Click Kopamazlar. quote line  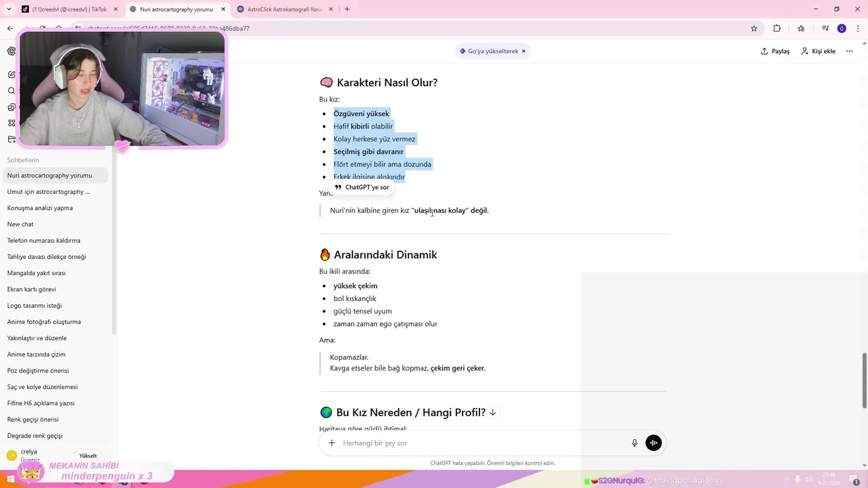(x=349, y=357)
